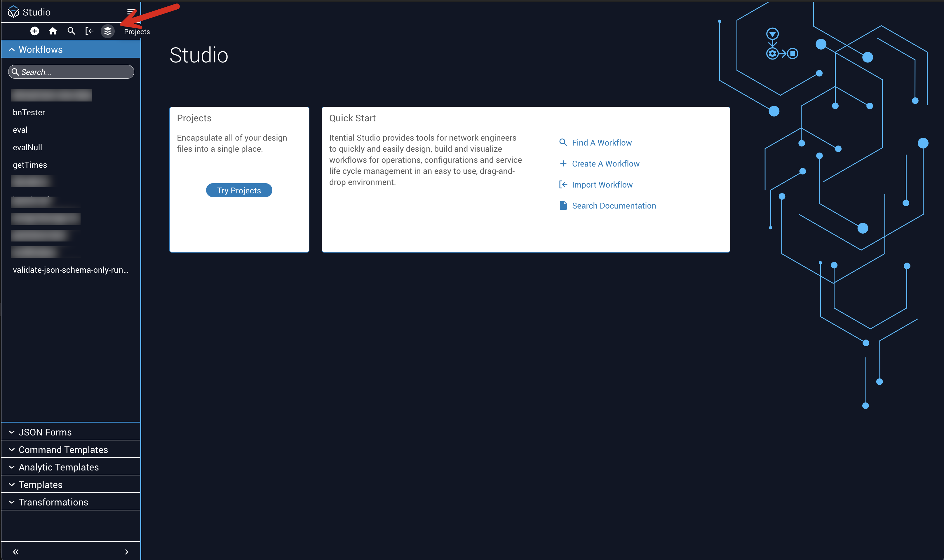Open Projects via the layers icon

pyautogui.click(x=108, y=31)
